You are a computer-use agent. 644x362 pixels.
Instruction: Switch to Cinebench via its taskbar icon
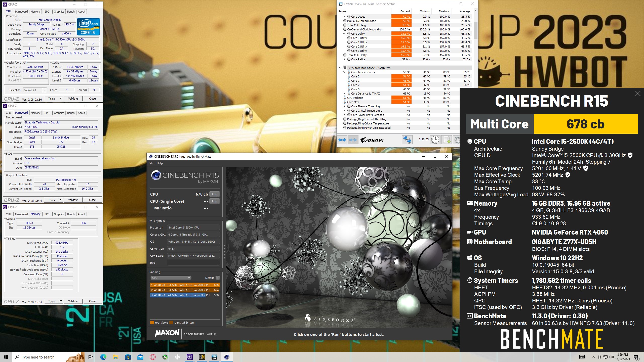tap(227, 357)
